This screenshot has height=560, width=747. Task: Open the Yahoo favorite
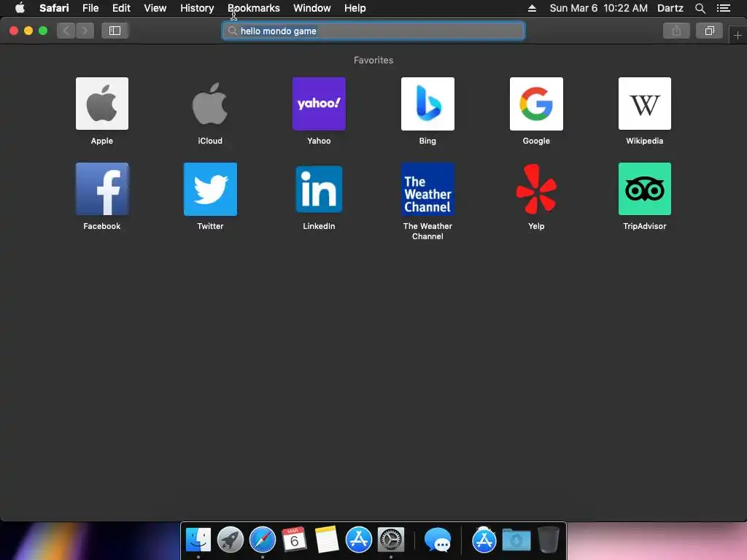point(319,104)
